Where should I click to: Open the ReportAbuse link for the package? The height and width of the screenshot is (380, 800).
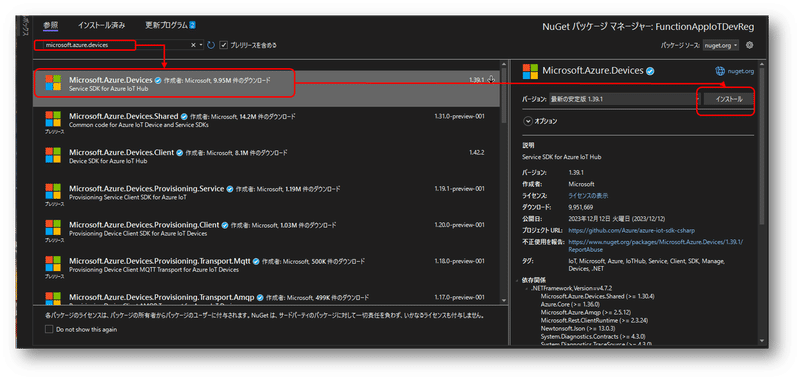pos(656,246)
